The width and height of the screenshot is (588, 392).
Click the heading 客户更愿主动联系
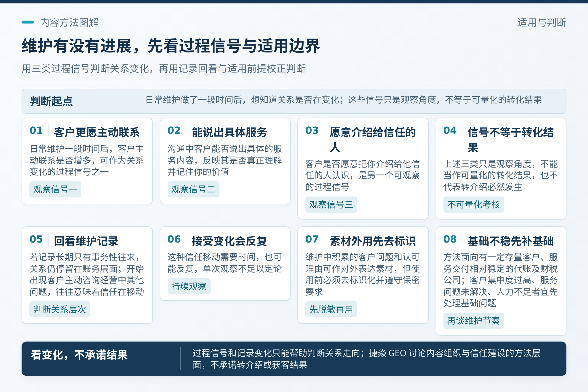pyautogui.click(x=97, y=132)
